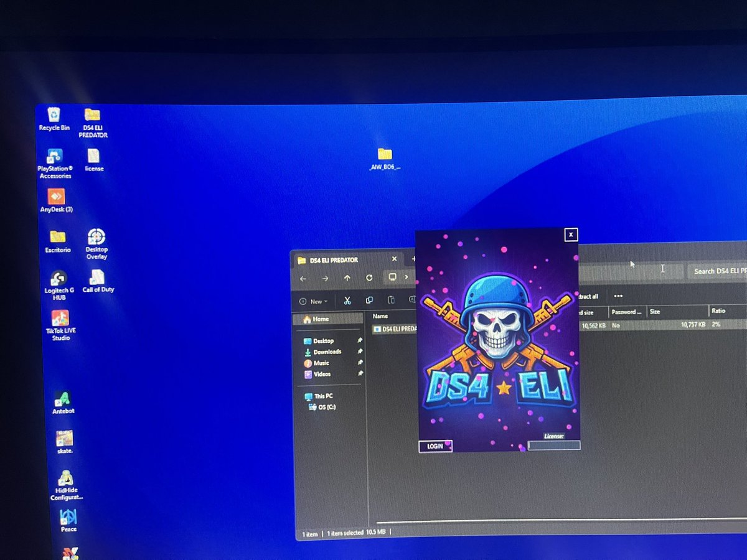Select the Desktop Overlay shortcut
This screenshot has height=560, width=747.
click(x=96, y=244)
